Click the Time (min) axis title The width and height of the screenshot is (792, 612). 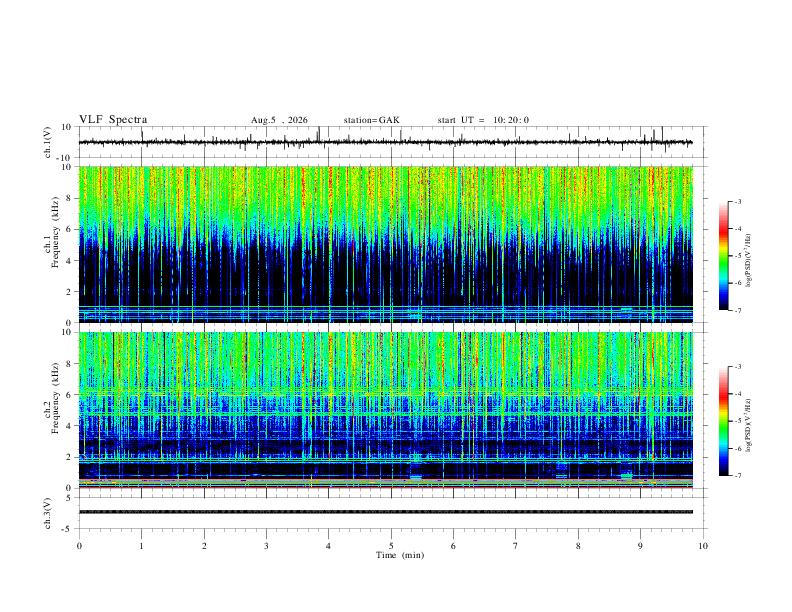point(400,555)
